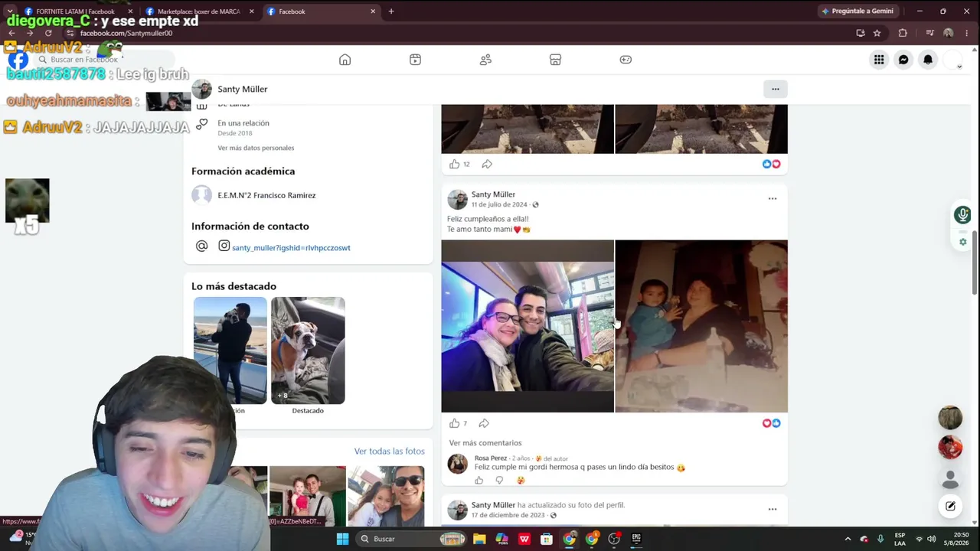The height and width of the screenshot is (551, 980).
Task: Open the childhood photo in birthday post
Action: tap(701, 326)
